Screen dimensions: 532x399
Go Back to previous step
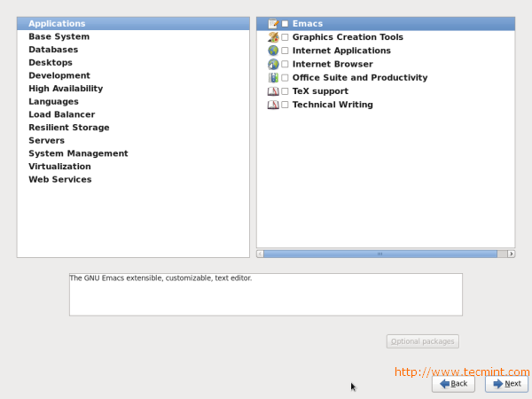click(x=453, y=384)
